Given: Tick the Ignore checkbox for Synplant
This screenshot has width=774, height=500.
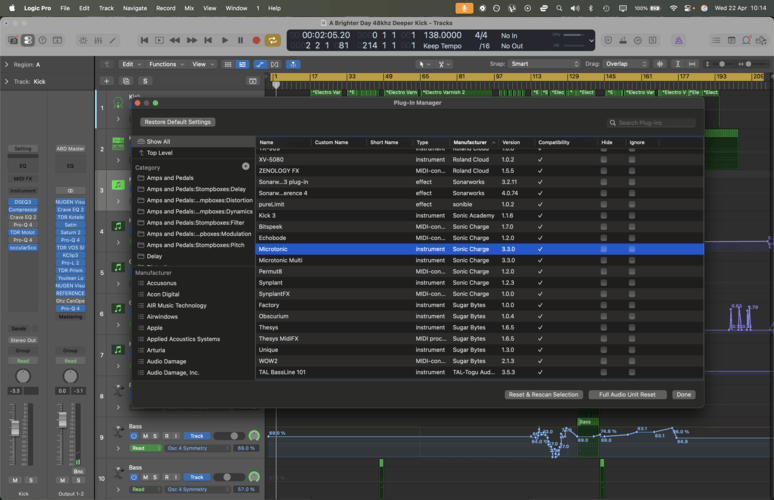Looking at the screenshot, I should [632, 283].
